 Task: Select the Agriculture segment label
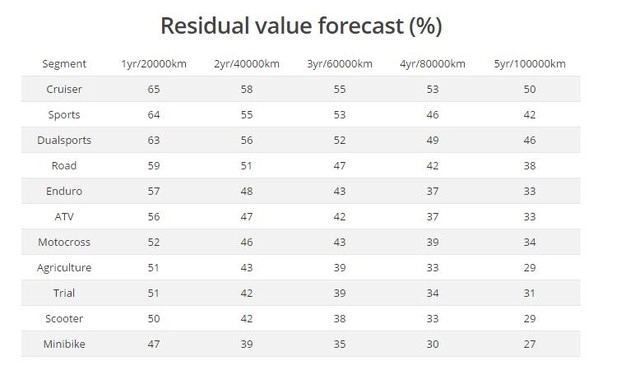(64, 268)
